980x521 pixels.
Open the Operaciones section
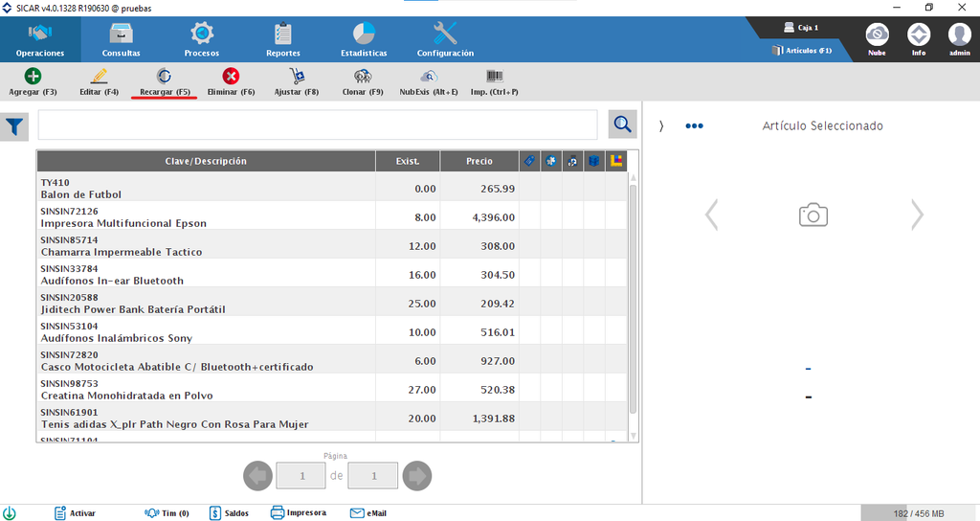40,39
